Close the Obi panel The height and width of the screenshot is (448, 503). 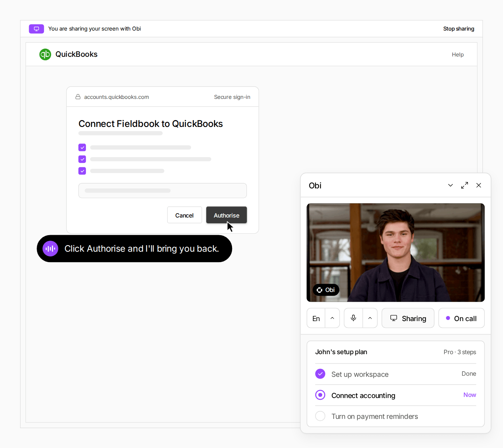click(x=479, y=185)
